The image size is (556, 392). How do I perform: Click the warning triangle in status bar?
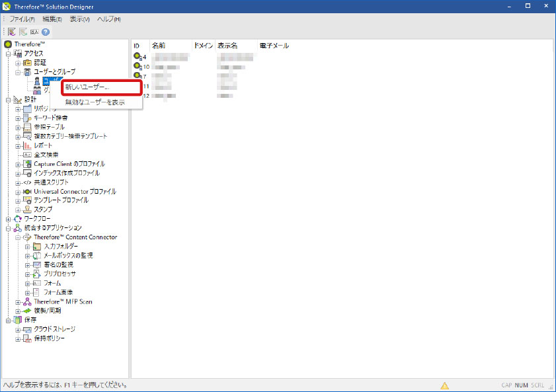445,385
